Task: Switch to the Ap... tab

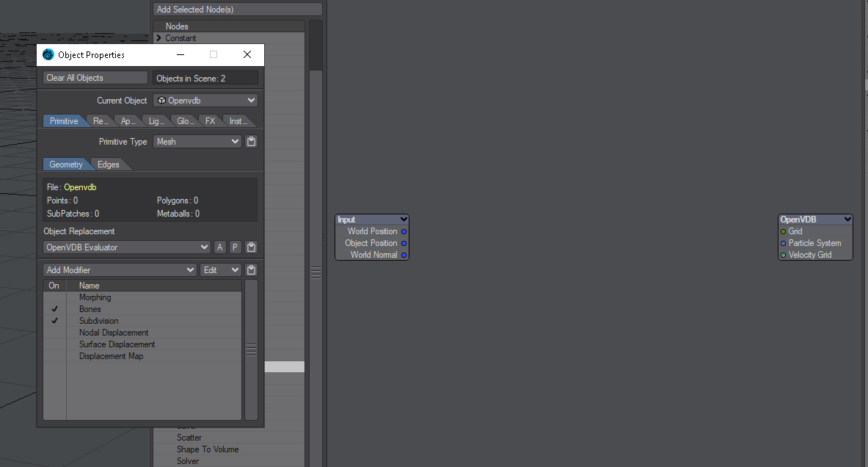Action: click(x=128, y=120)
